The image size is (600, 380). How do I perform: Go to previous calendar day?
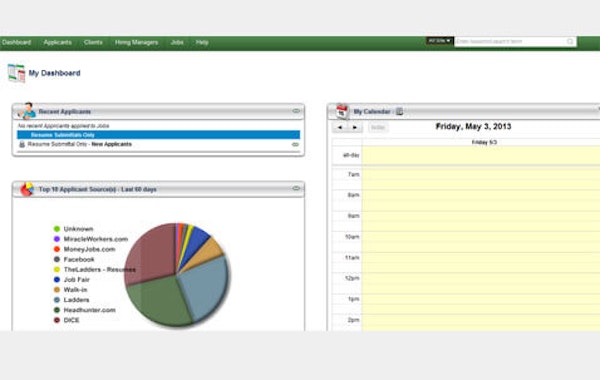340,127
